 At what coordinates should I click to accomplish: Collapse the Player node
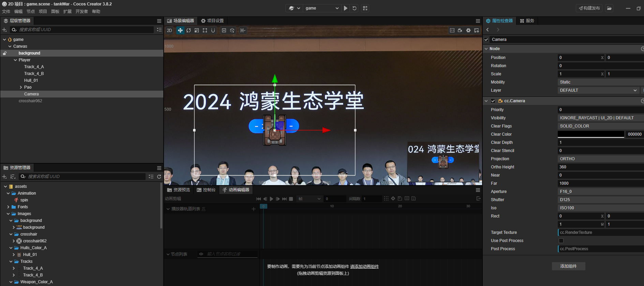[x=15, y=60]
